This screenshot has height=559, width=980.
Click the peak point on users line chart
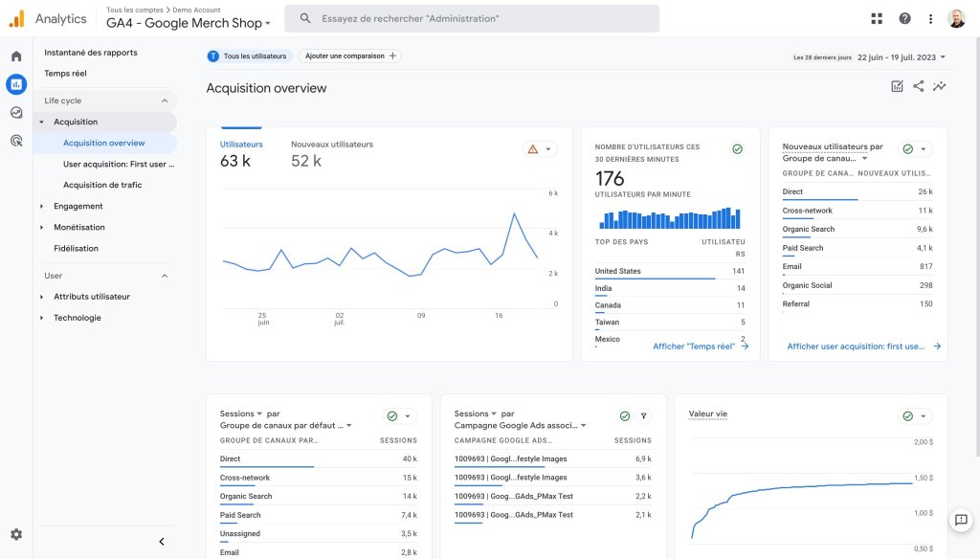(x=514, y=213)
